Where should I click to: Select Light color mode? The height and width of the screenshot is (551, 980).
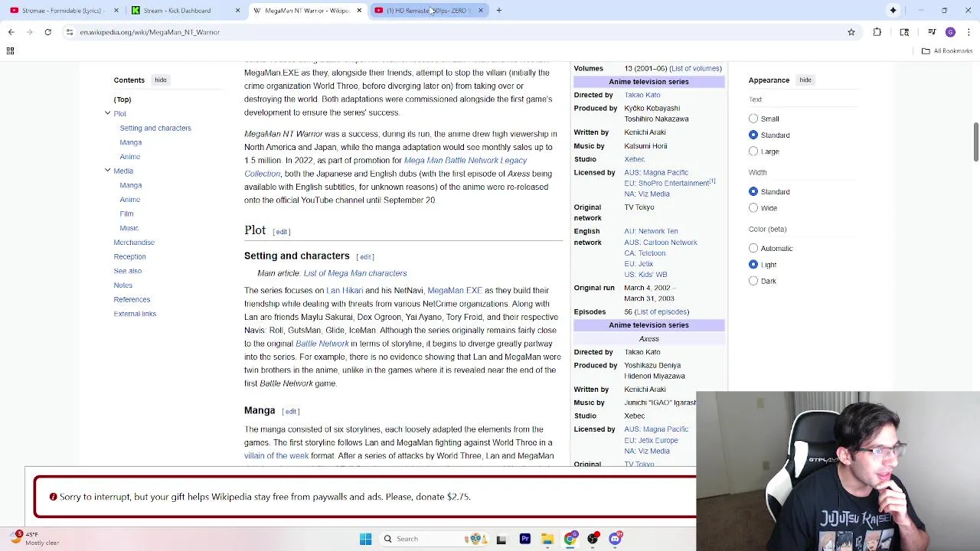753,265
